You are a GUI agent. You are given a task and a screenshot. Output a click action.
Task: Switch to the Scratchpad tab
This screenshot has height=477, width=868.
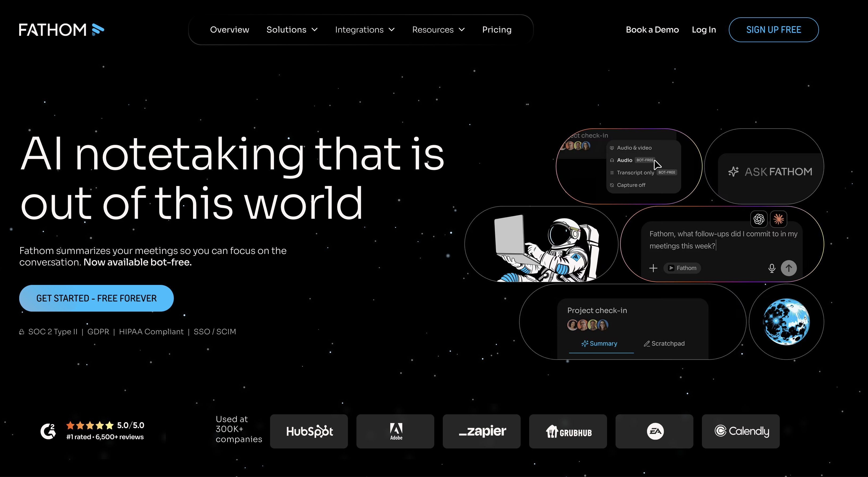pos(664,344)
